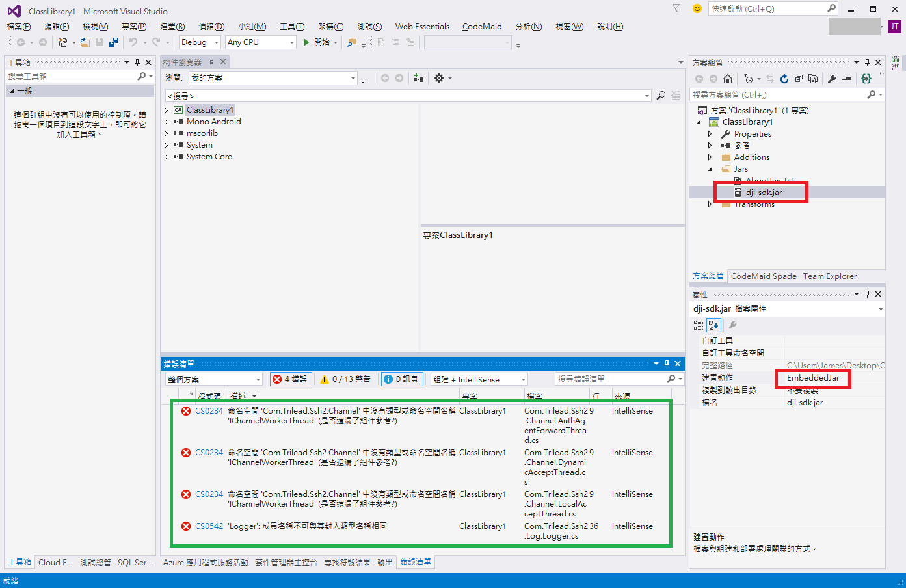Image resolution: width=906 pixels, height=588 pixels.
Task: Toggle the 0/13 warnings filter button
Action: (345, 379)
